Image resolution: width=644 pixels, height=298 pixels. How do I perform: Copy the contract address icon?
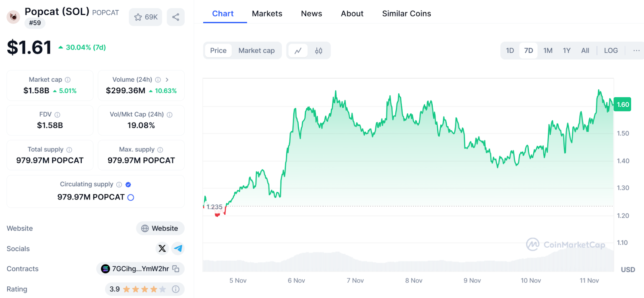pos(176,269)
